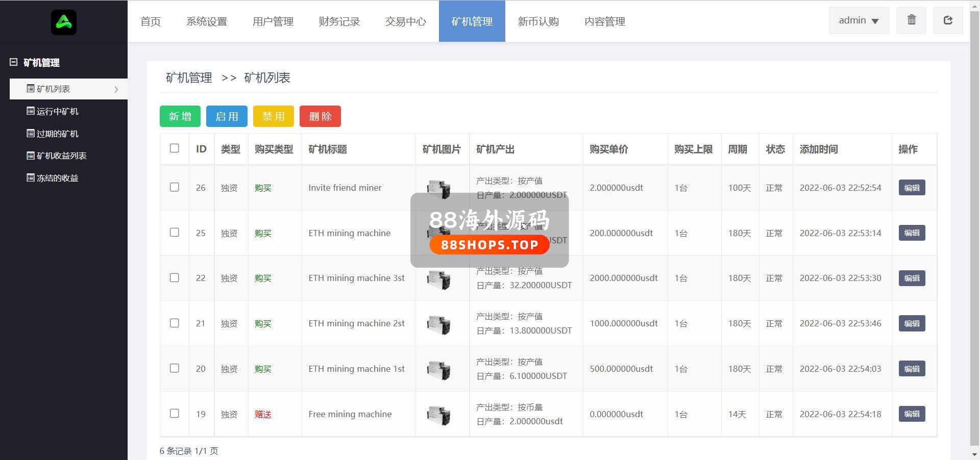980x460 pixels.
Task: Open the admin user dropdown
Action: coord(859,20)
